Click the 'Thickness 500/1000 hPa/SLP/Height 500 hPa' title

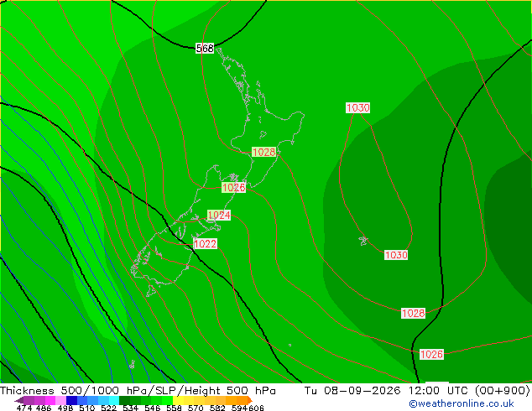click(138, 391)
